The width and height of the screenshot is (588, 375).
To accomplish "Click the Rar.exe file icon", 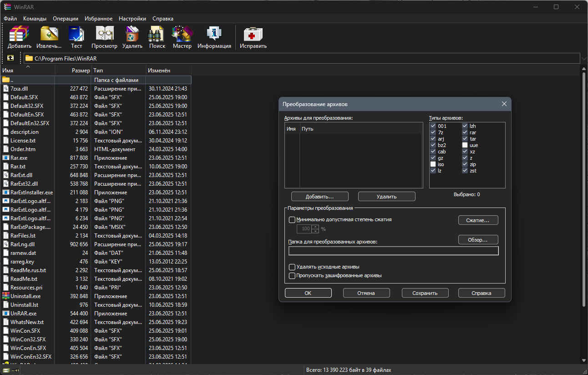I will [6, 158].
